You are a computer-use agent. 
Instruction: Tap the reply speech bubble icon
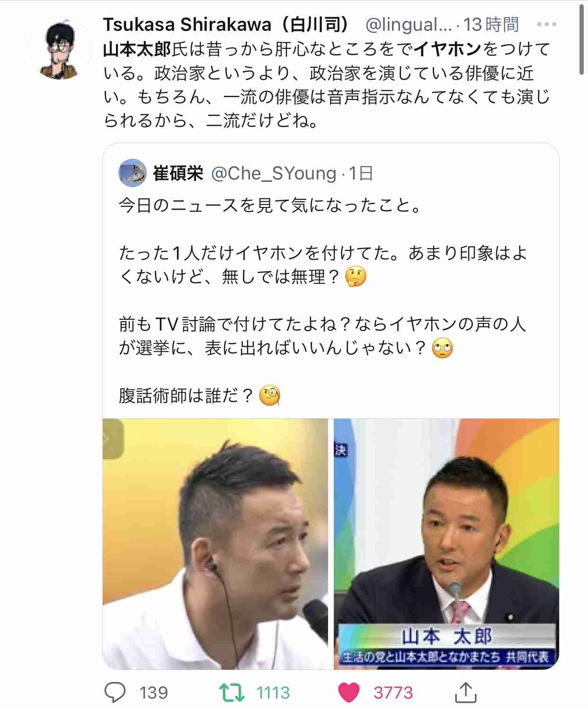[x=115, y=692]
